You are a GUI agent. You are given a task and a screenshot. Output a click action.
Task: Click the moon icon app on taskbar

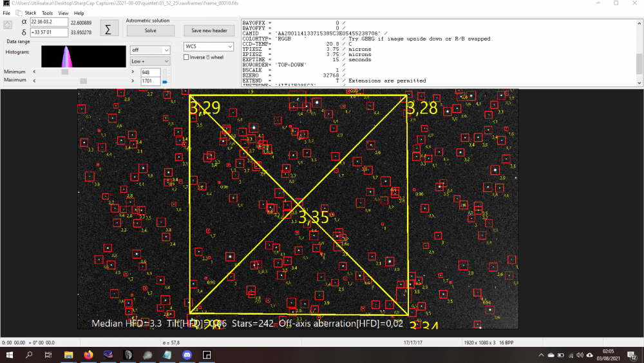pos(128,355)
